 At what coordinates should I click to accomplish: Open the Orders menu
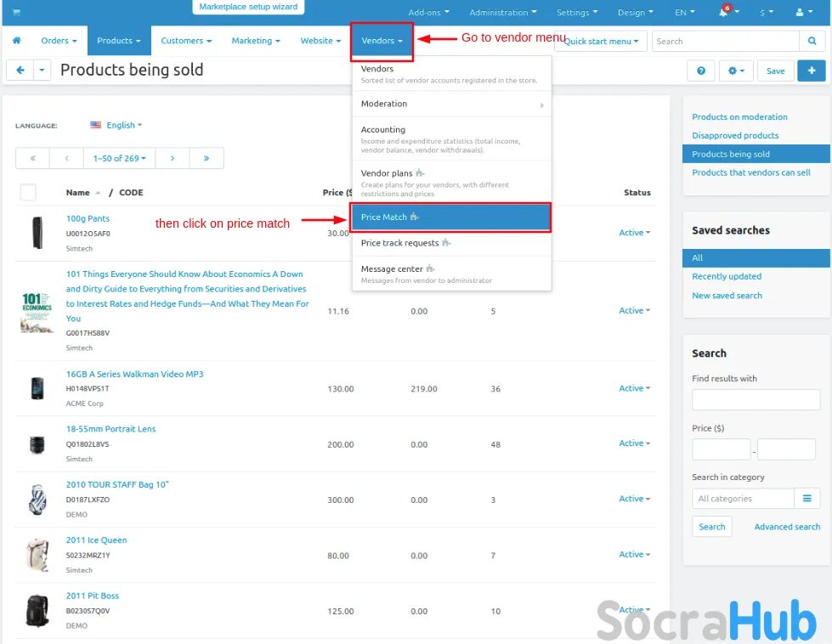[59, 40]
